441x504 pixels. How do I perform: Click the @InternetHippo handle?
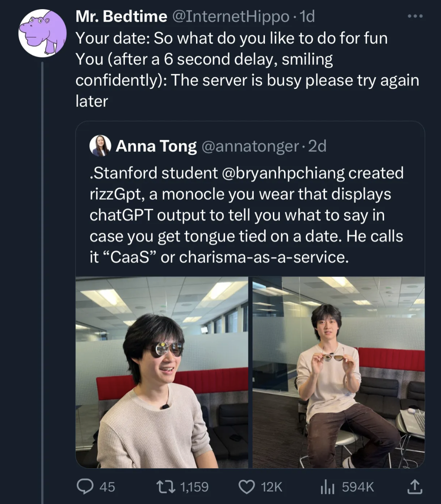230,17
